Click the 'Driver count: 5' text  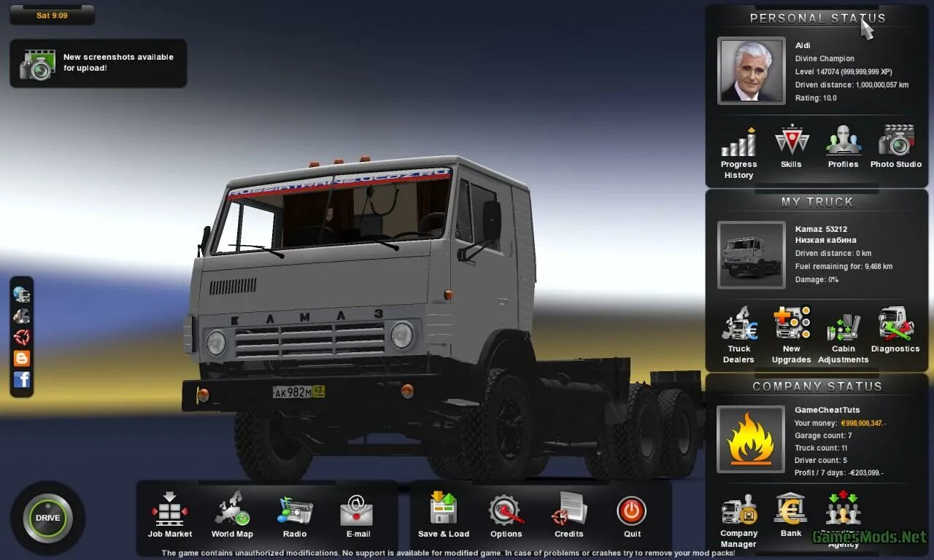coord(820,461)
